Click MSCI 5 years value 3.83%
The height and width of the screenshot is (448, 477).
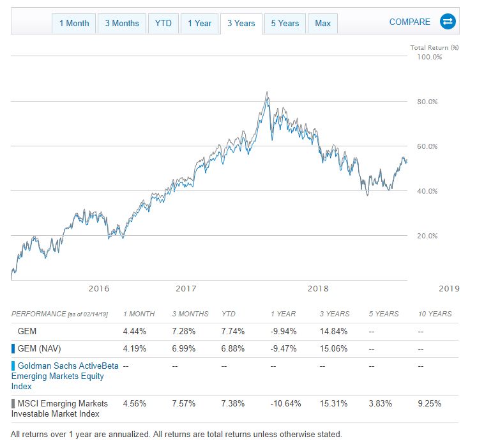click(381, 403)
